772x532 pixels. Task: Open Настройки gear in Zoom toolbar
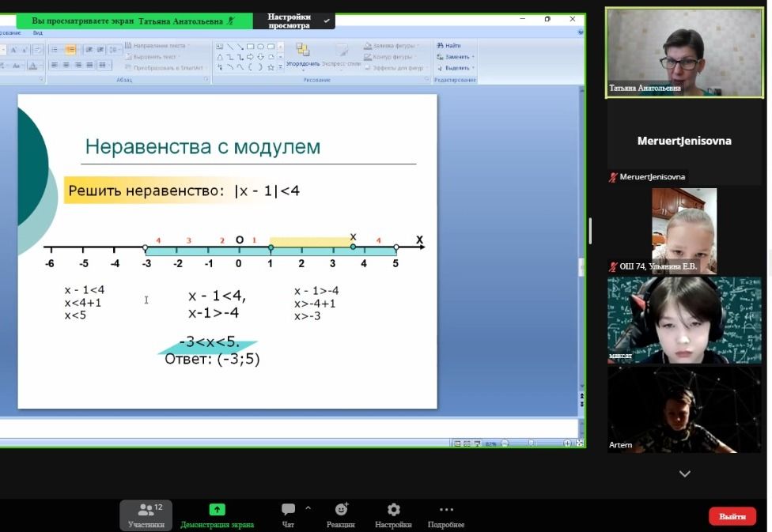pos(393,510)
